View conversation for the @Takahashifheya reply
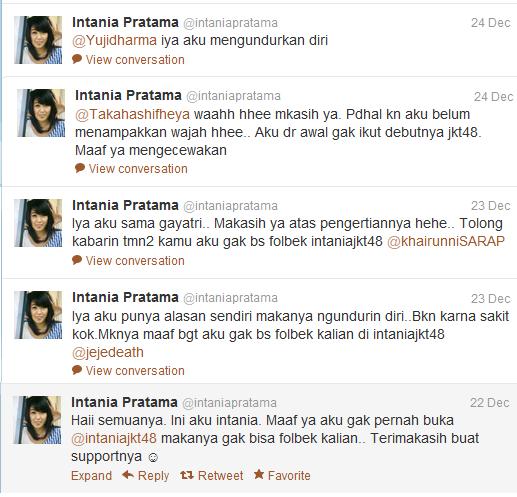 [138, 169]
